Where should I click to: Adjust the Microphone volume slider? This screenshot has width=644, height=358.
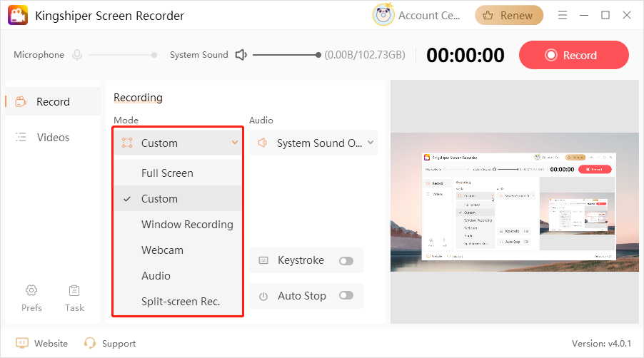click(123, 54)
